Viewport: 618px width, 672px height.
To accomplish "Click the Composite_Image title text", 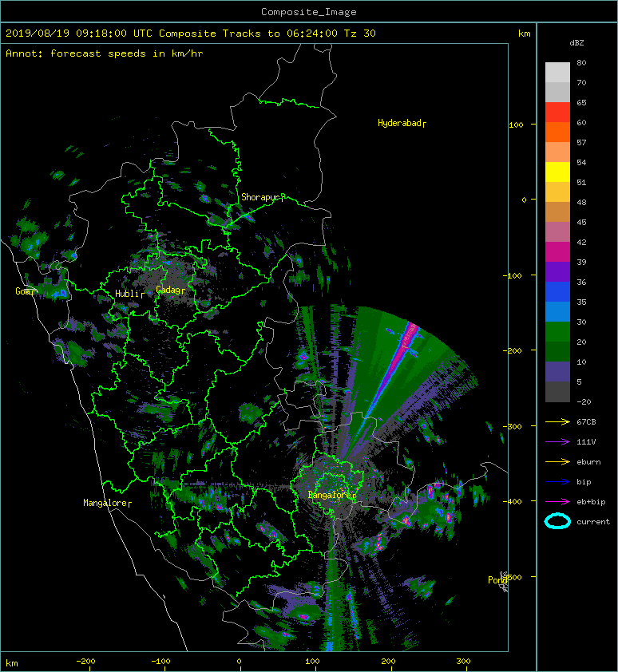I will 309,12.
